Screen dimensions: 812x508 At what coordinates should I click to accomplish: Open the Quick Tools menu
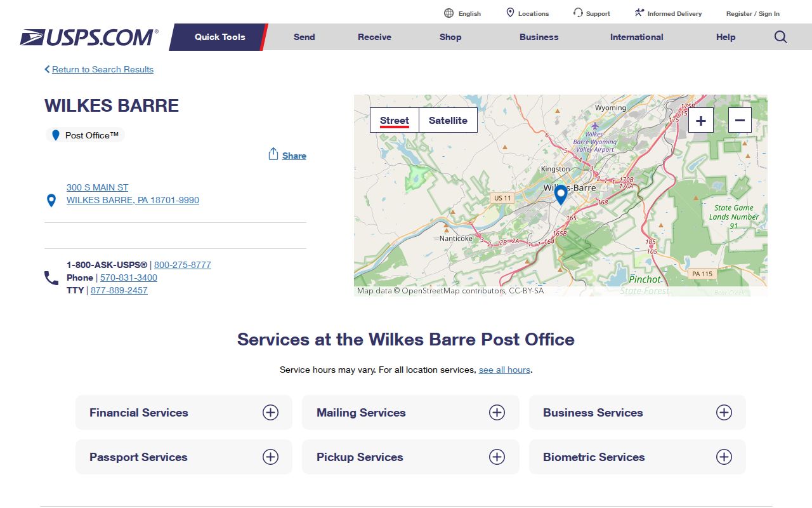click(219, 37)
